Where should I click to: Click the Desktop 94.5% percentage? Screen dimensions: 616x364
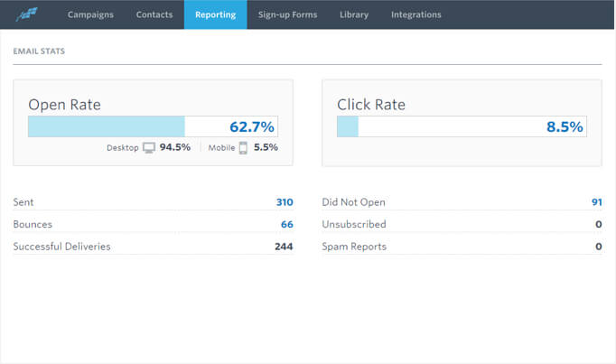coord(175,147)
